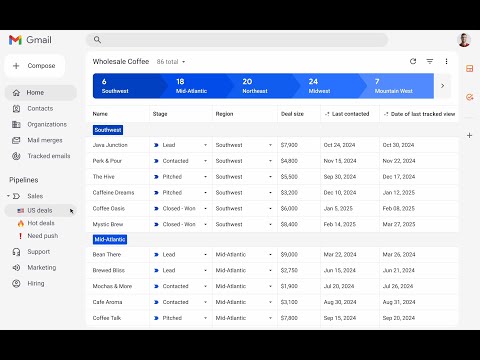
Task: Click the Name column header
Action: coord(100,114)
